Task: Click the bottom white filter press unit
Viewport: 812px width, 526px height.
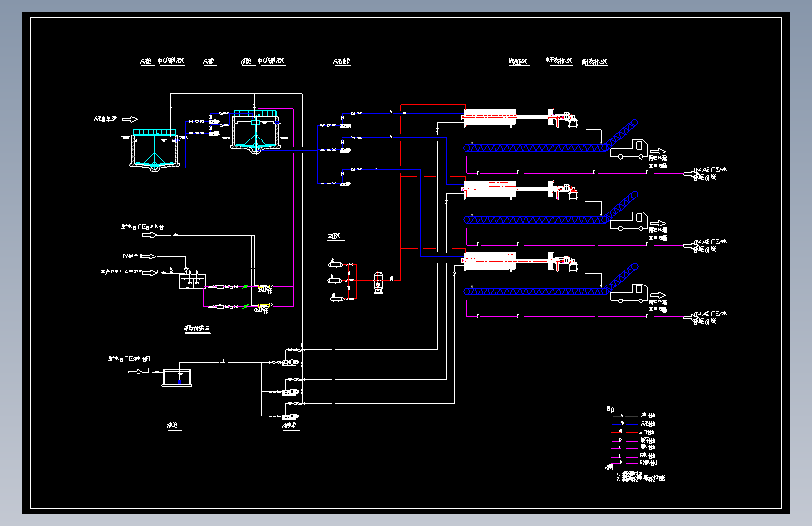Action: (490, 261)
